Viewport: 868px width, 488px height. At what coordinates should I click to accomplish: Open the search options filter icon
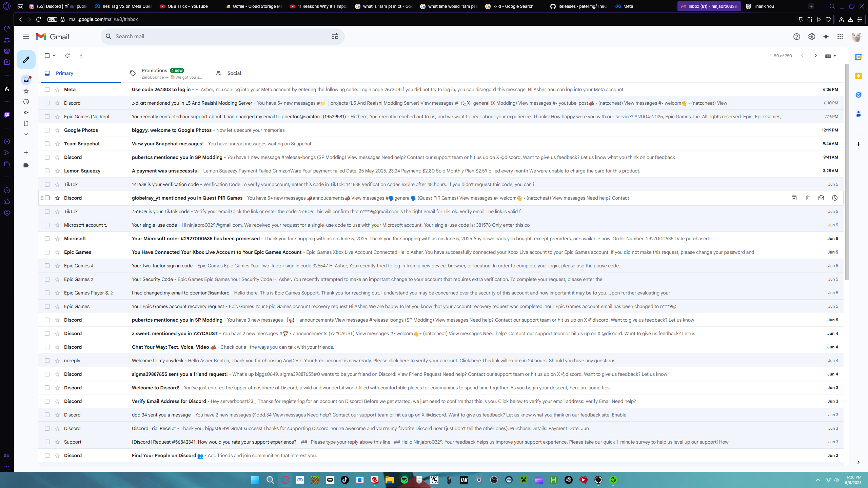pos(335,37)
